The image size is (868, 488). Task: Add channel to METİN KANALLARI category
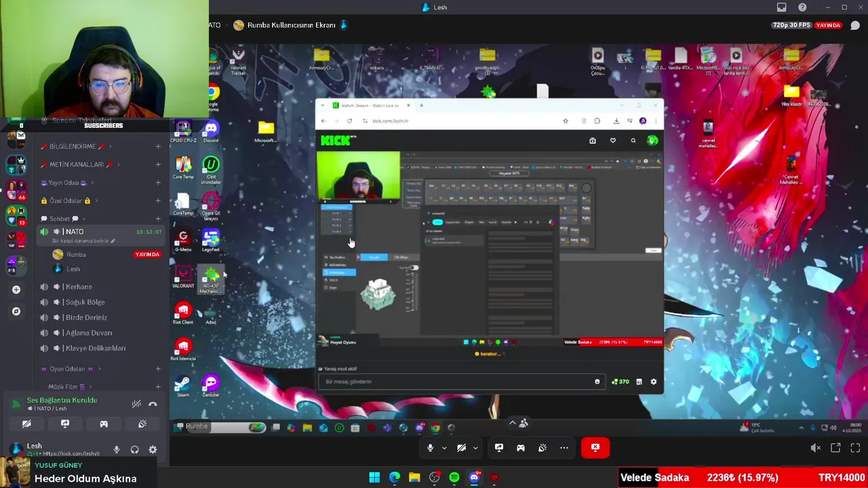click(x=158, y=165)
